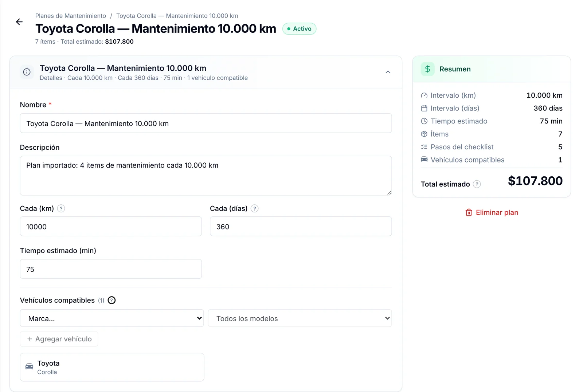Click the Pasos del checklist icon
The image size is (583, 392).
[424, 147]
